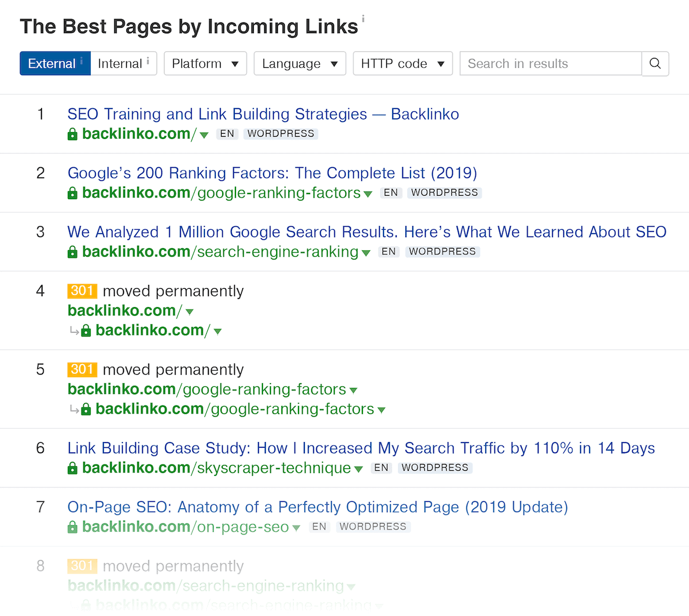The height and width of the screenshot is (616, 689).
Task: Click padlock icon for google-ranking-factors row 2
Action: 72,193
